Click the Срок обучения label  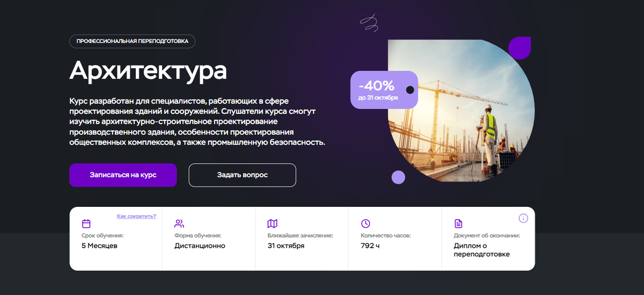click(103, 235)
